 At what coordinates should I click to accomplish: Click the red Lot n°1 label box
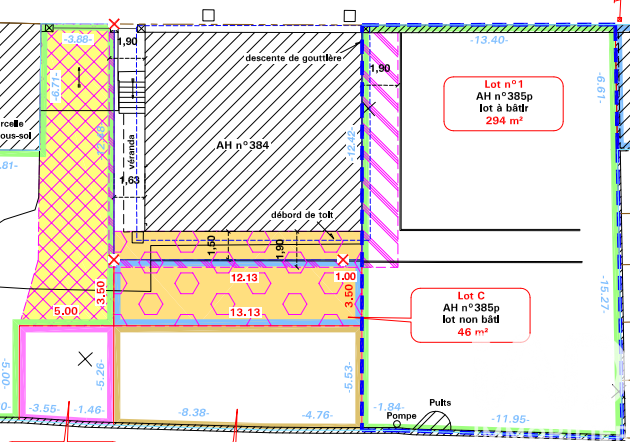point(503,104)
